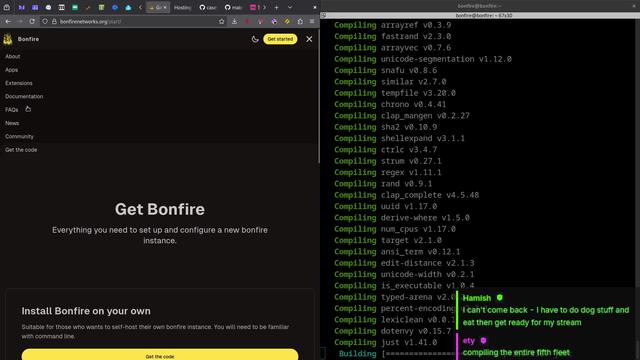
Task: Click the purple badge next to ety
Action: [483, 340]
